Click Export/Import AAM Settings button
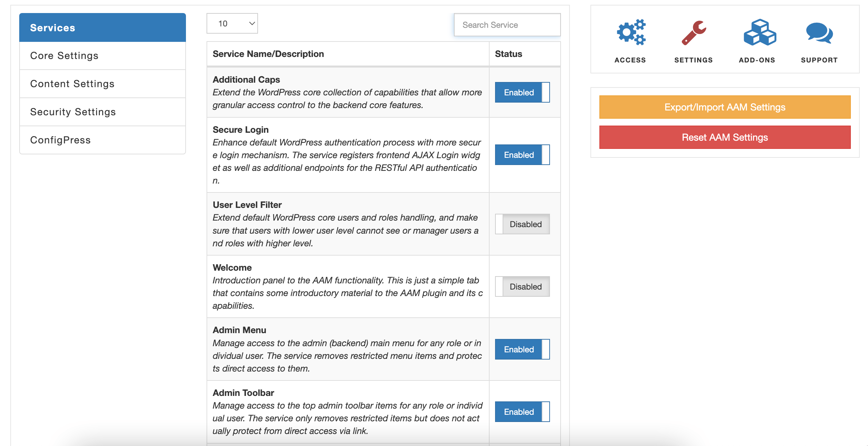868x446 pixels. (x=725, y=107)
